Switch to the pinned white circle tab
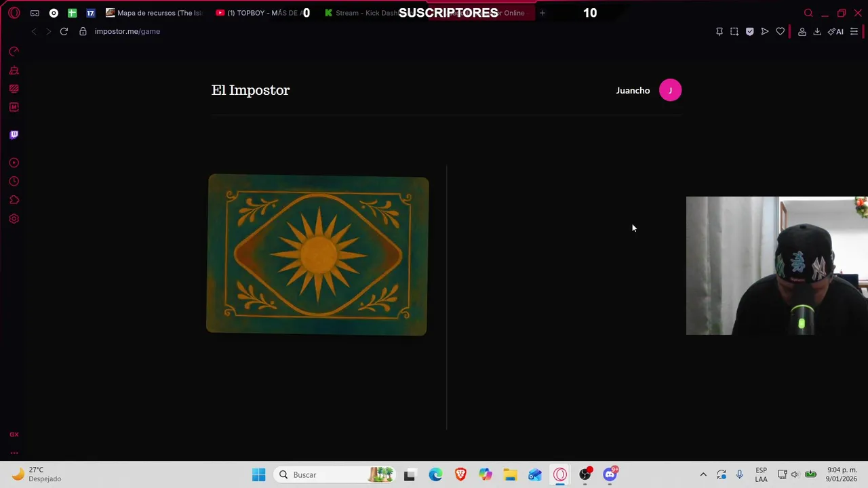Image resolution: width=868 pixels, height=488 pixels. pos(54,13)
